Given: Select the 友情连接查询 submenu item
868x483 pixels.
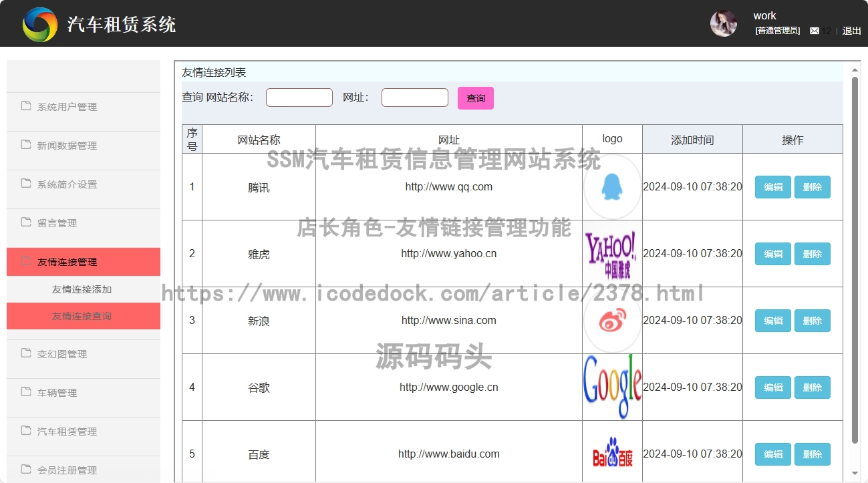Looking at the screenshot, I should [84, 316].
